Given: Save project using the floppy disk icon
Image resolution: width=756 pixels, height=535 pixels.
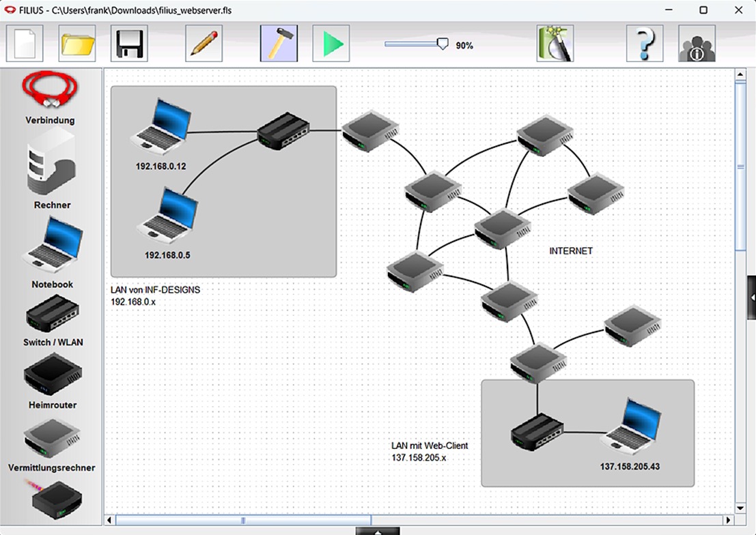Looking at the screenshot, I should coord(129,44).
